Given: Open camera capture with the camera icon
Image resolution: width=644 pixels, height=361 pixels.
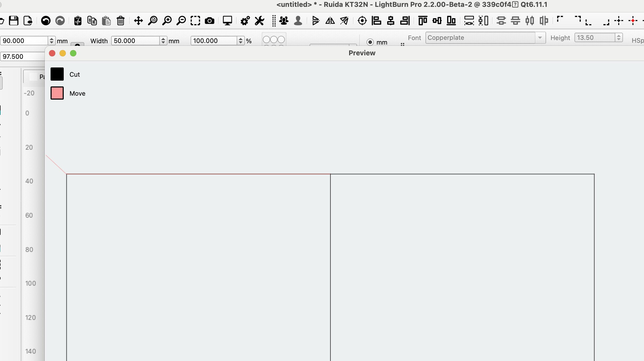Looking at the screenshot, I should [210, 21].
